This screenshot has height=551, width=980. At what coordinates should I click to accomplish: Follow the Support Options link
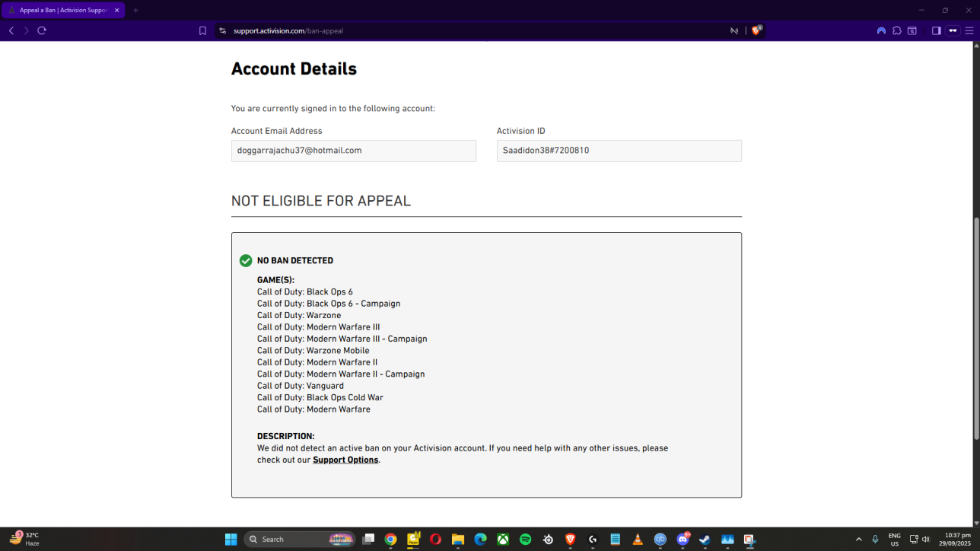point(345,460)
